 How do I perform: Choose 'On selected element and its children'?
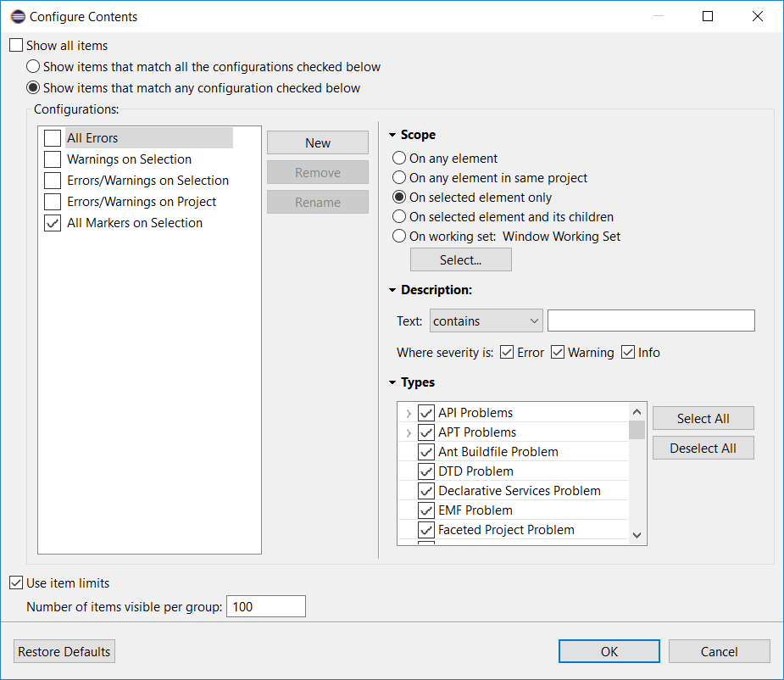pyautogui.click(x=399, y=217)
